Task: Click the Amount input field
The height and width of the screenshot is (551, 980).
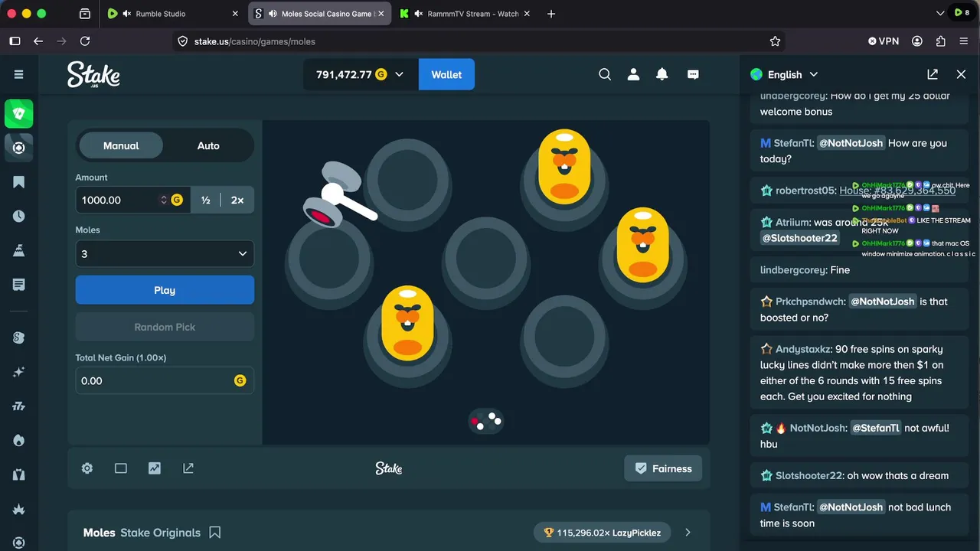Action: [132, 200]
